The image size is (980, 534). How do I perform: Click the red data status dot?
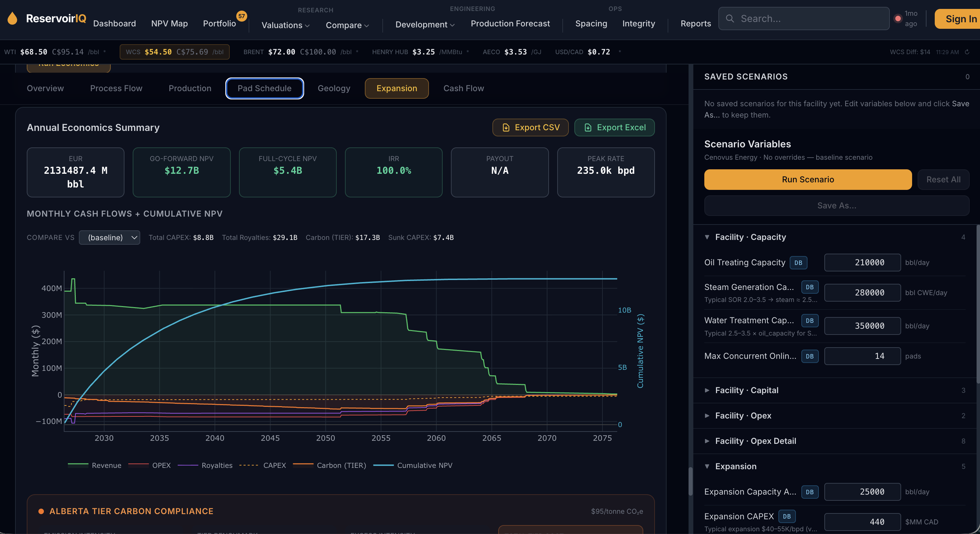point(898,18)
